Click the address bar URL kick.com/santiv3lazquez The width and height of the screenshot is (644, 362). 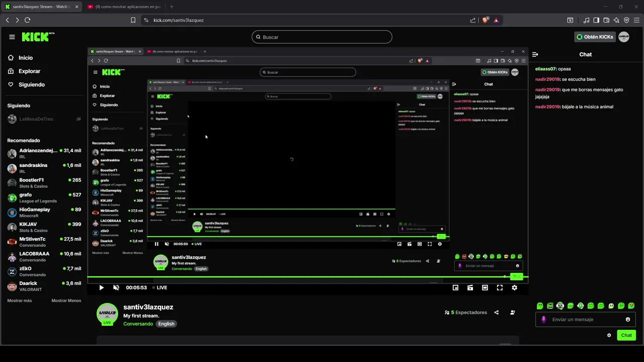pos(179,20)
